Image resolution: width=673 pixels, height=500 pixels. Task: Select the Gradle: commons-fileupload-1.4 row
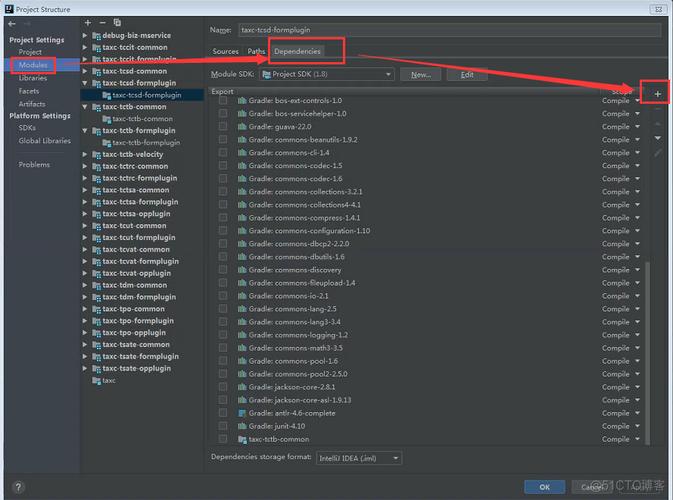click(428, 283)
